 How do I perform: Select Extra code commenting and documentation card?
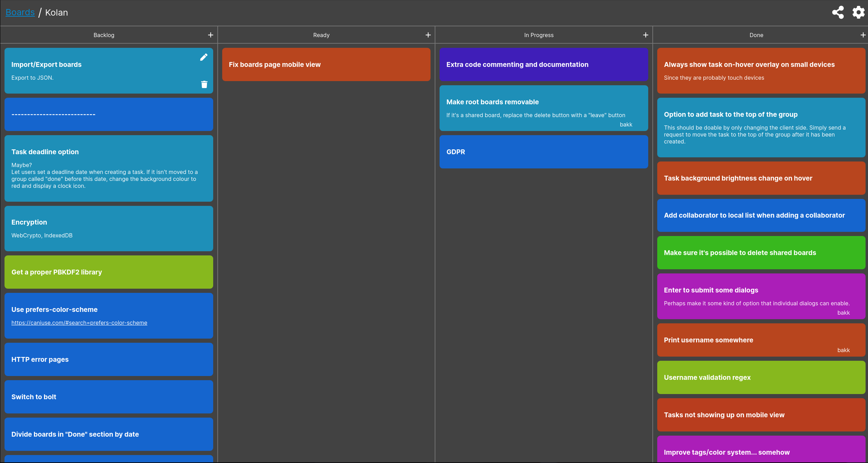tap(544, 64)
